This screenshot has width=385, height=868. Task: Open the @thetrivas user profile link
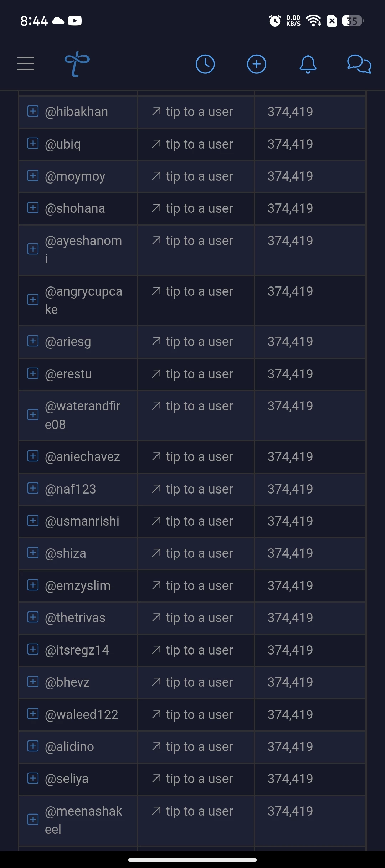(x=75, y=618)
